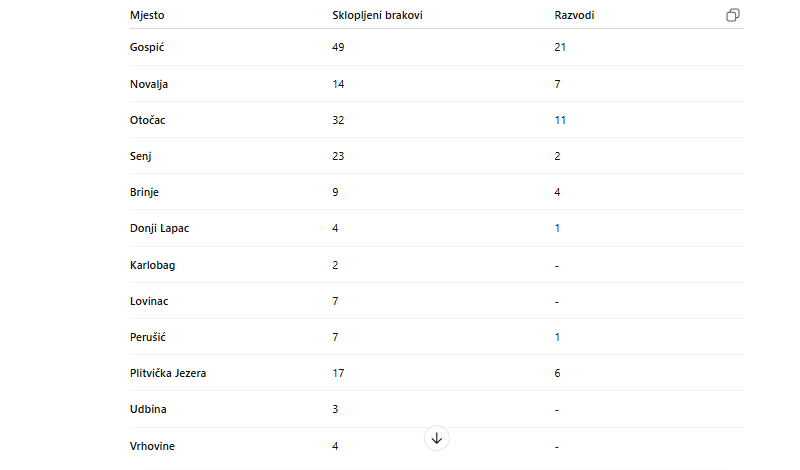
Task: Click the Lovinac row name
Action: 148,301
